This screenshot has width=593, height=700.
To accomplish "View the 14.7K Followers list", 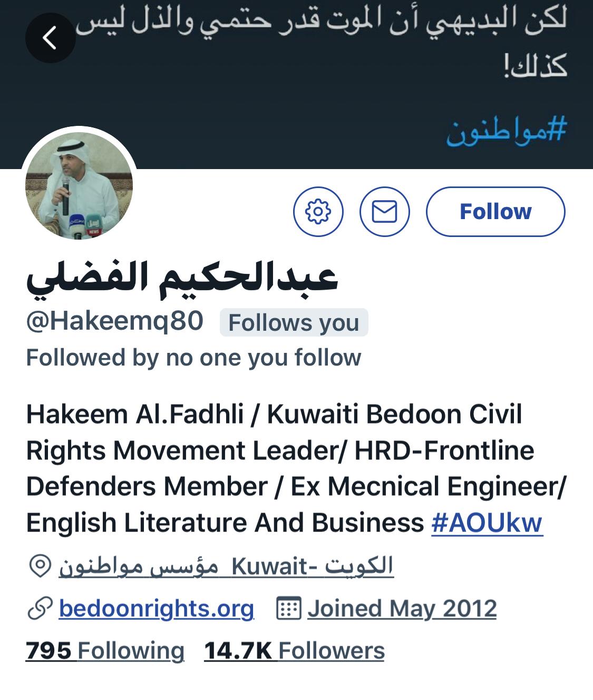I will [x=294, y=651].
